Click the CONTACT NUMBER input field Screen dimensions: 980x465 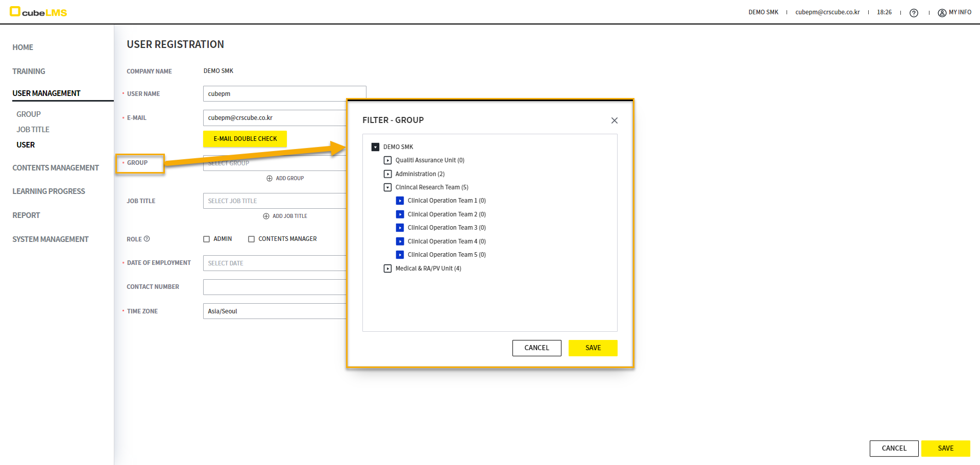coord(275,287)
